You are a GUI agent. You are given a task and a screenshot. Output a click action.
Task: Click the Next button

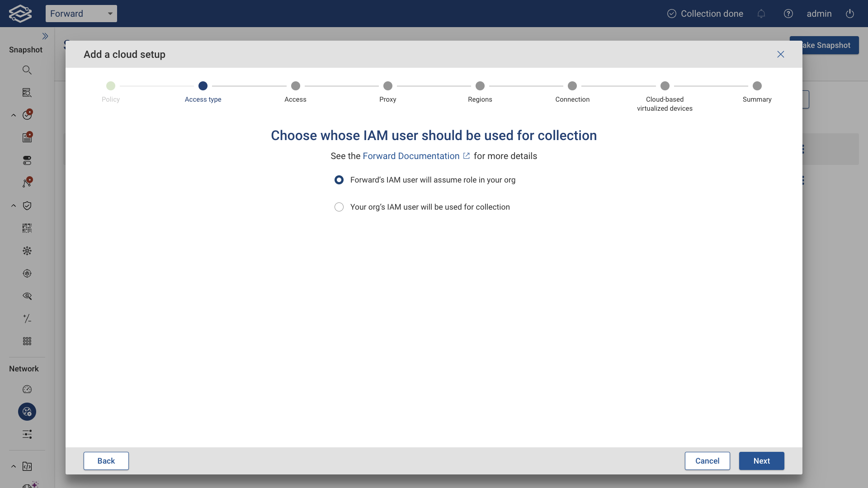[x=761, y=461]
